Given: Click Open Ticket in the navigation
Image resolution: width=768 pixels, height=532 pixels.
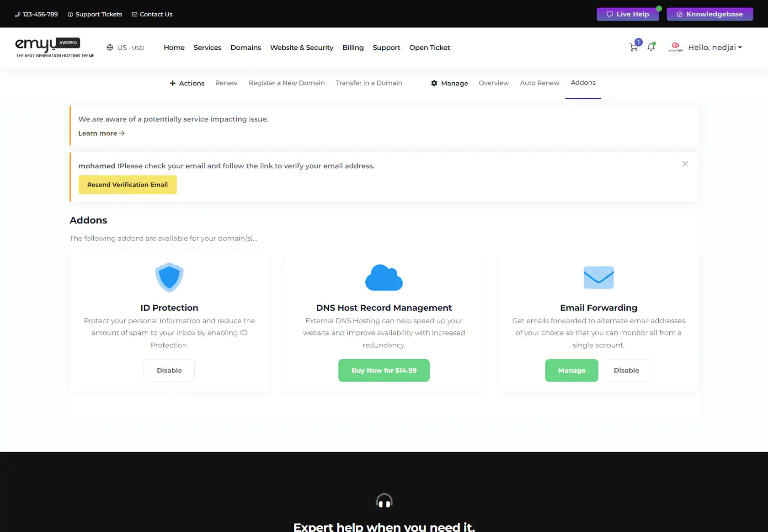Looking at the screenshot, I should coord(430,48).
